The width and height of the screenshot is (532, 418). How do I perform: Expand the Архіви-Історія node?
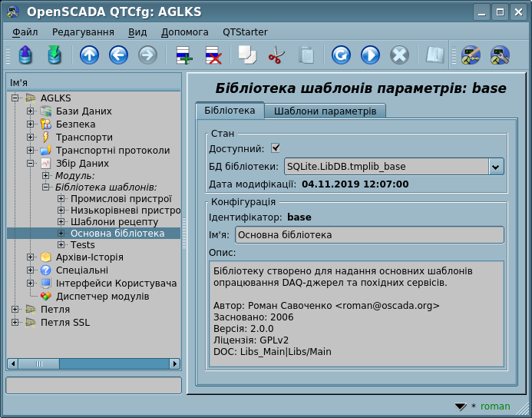click(30, 257)
